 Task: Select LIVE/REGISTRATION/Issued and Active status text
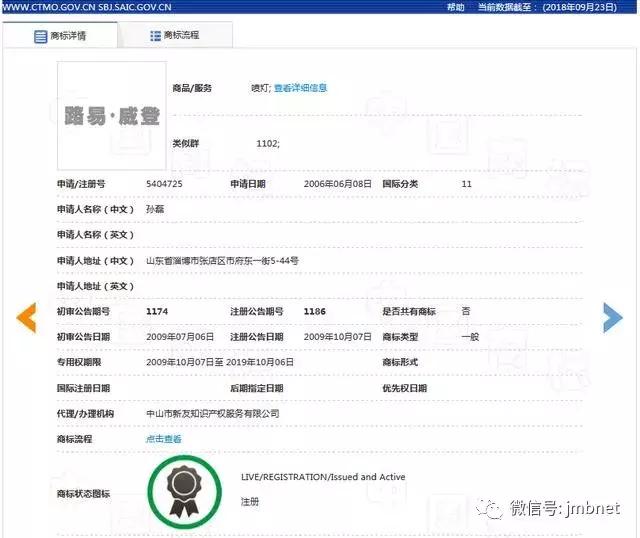point(323,477)
